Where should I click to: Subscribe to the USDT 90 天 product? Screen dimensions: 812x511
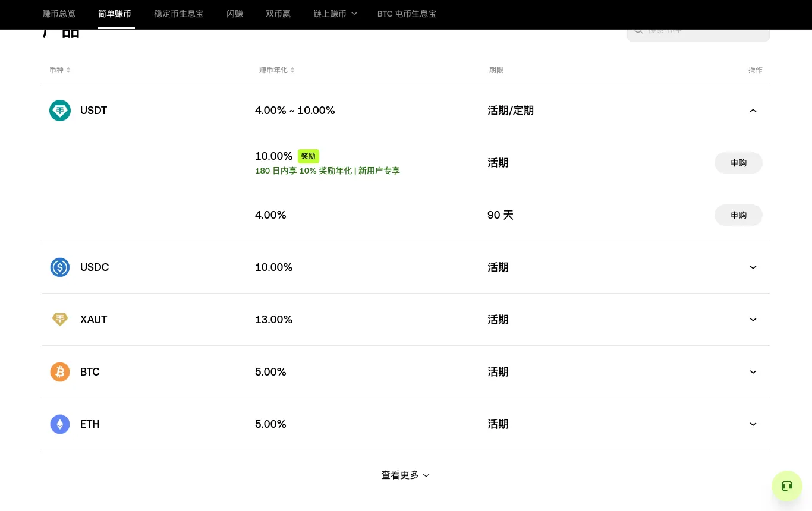738,215
